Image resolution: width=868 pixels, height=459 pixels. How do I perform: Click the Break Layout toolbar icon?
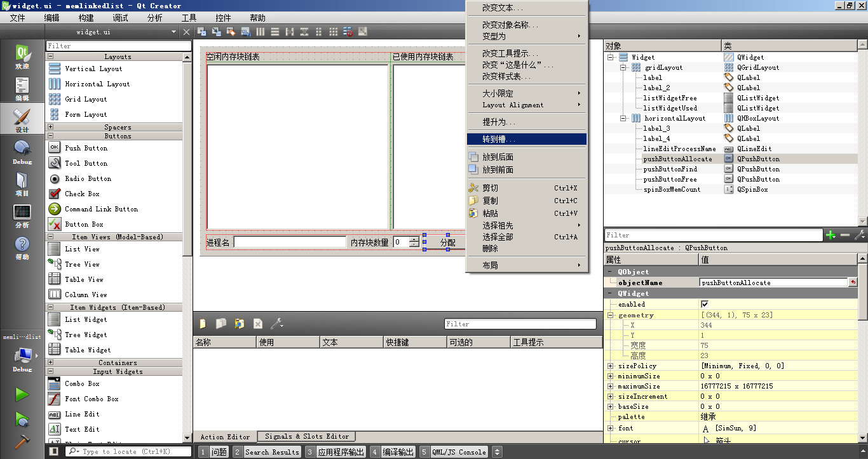tap(348, 32)
